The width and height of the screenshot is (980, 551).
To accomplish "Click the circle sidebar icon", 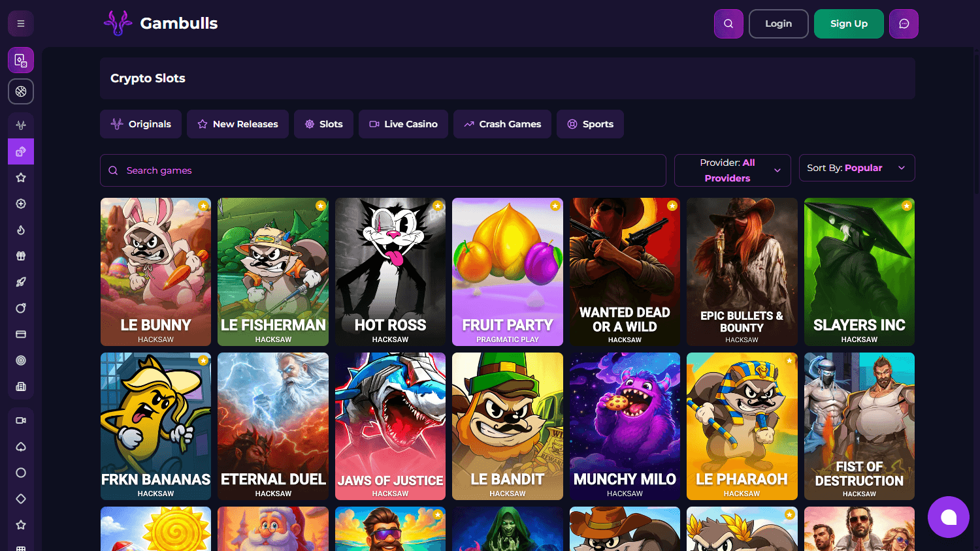I will 21,473.
